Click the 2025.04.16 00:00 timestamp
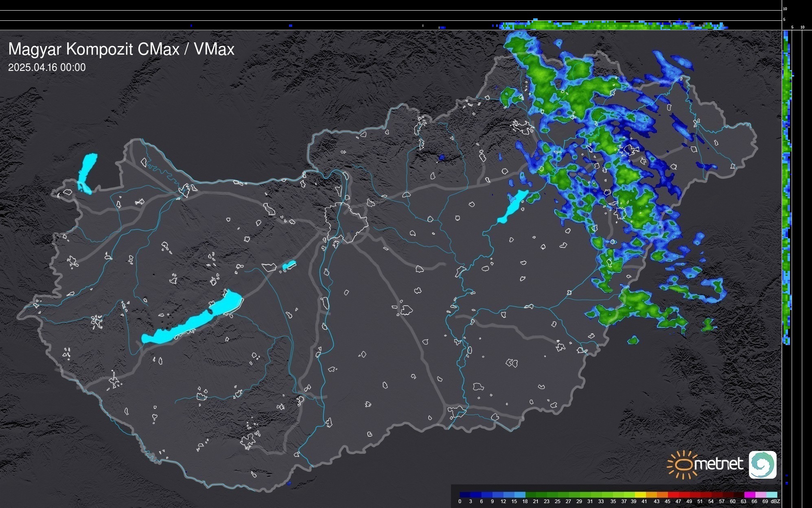812x508 pixels. pos(47,68)
